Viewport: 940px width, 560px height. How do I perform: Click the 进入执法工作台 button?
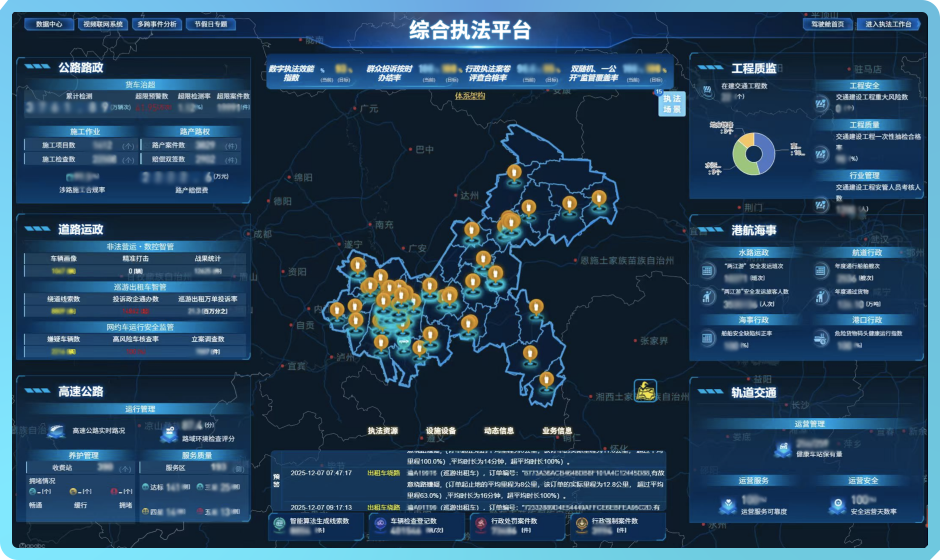pos(888,23)
